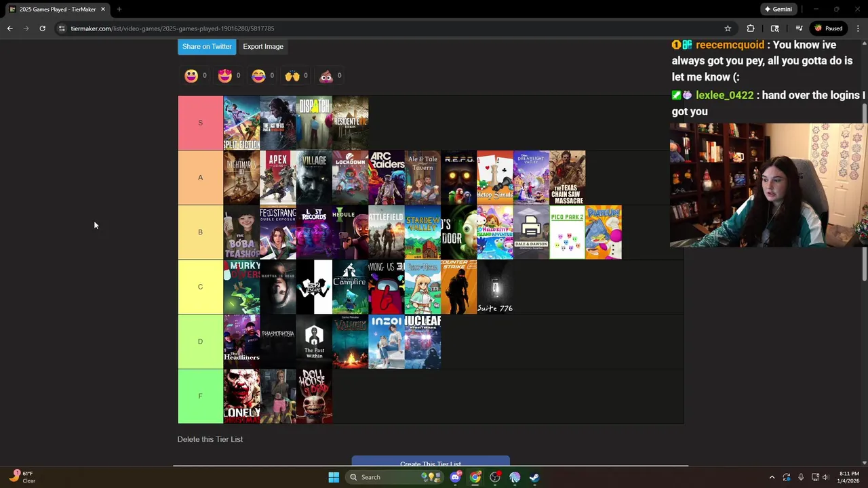Select the PlateUp! thumbnail

pos(604,232)
